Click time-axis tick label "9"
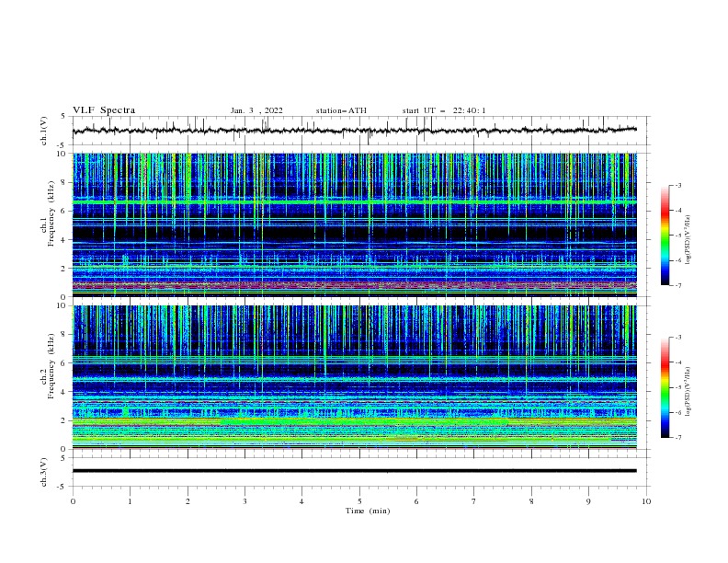This screenshot has width=728, height=563. coord(588,501)
